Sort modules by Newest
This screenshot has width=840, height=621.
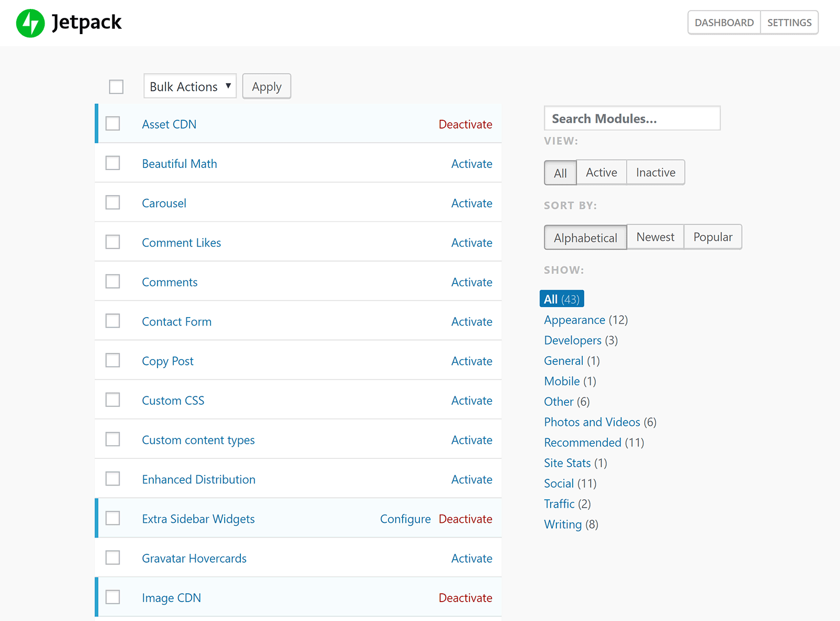click(655, 237)
